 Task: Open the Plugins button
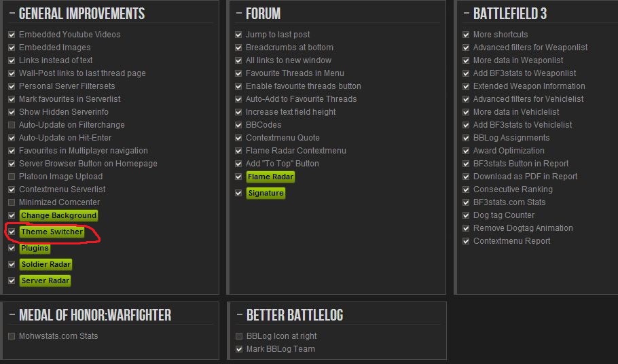tap(35, 249)
